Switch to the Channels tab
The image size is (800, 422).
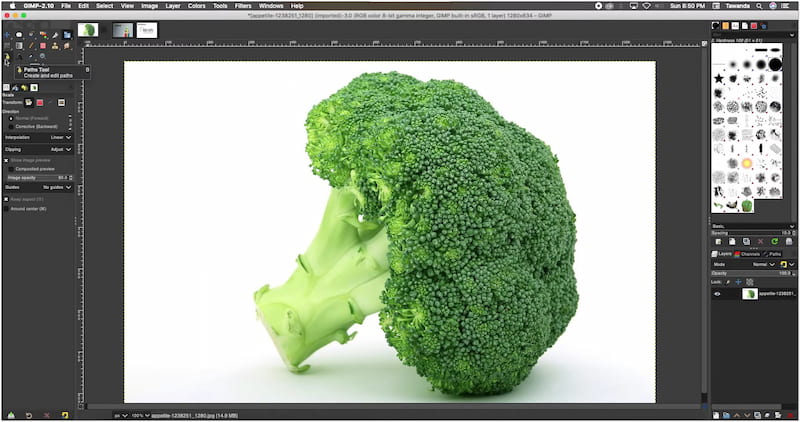[x=748, y=254]
